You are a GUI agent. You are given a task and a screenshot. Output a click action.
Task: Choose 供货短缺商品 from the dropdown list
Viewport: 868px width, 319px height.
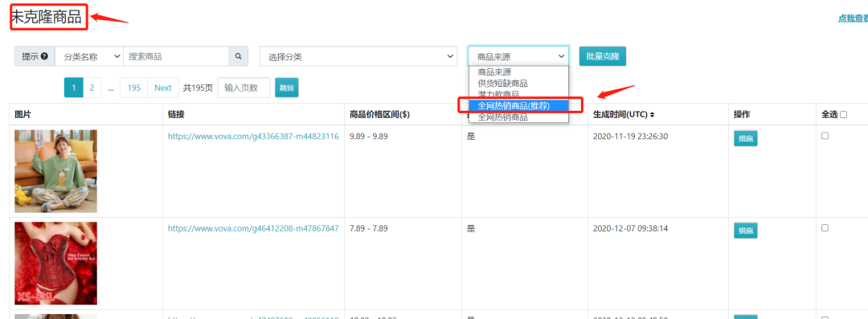point(518,84)
